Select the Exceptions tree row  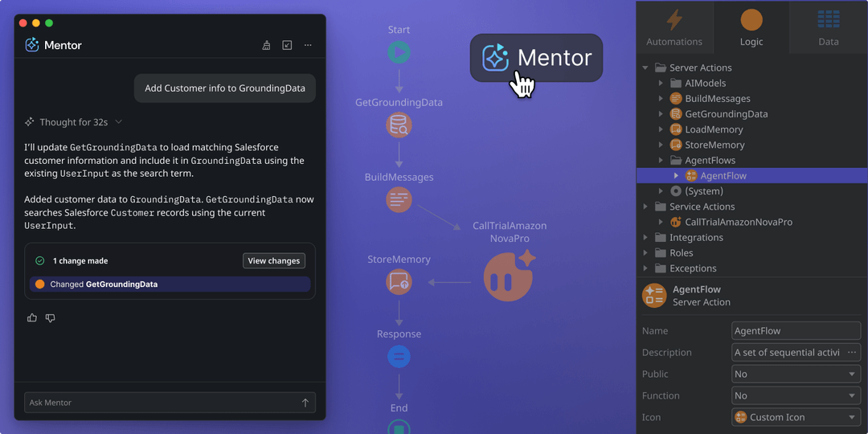(751, 268)
